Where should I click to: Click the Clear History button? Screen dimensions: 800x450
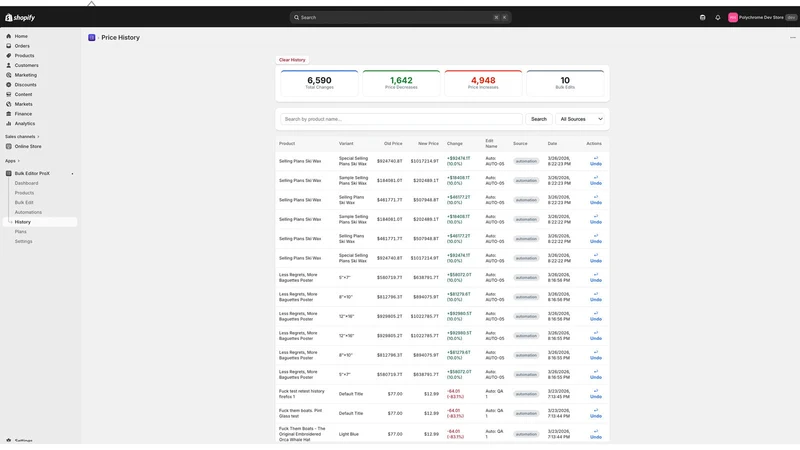click(292, 60)
